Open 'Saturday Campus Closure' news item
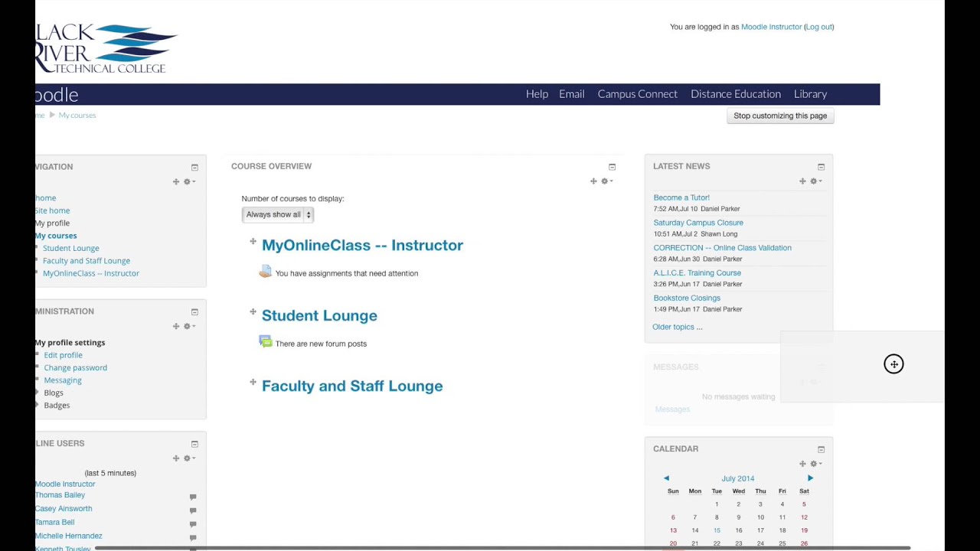The image size is (980, 551). [x=698, y=223]
